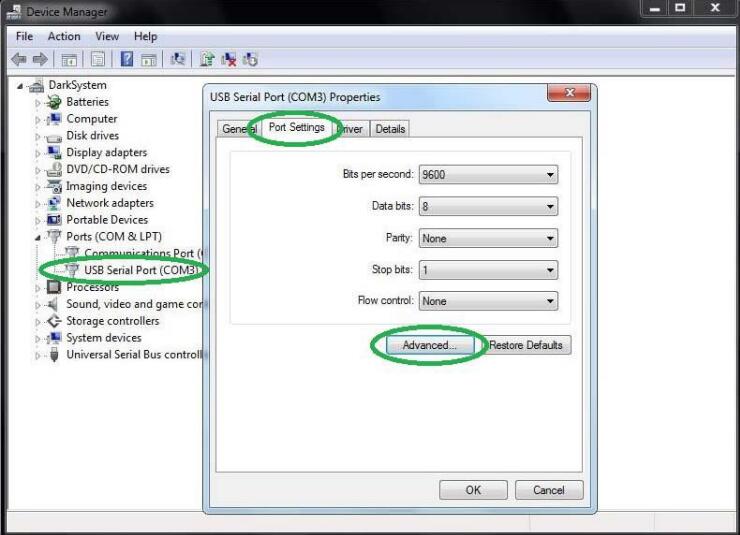Click the Portable Devices icon
This screenshot has width=740, height=535.
point(54,220)
